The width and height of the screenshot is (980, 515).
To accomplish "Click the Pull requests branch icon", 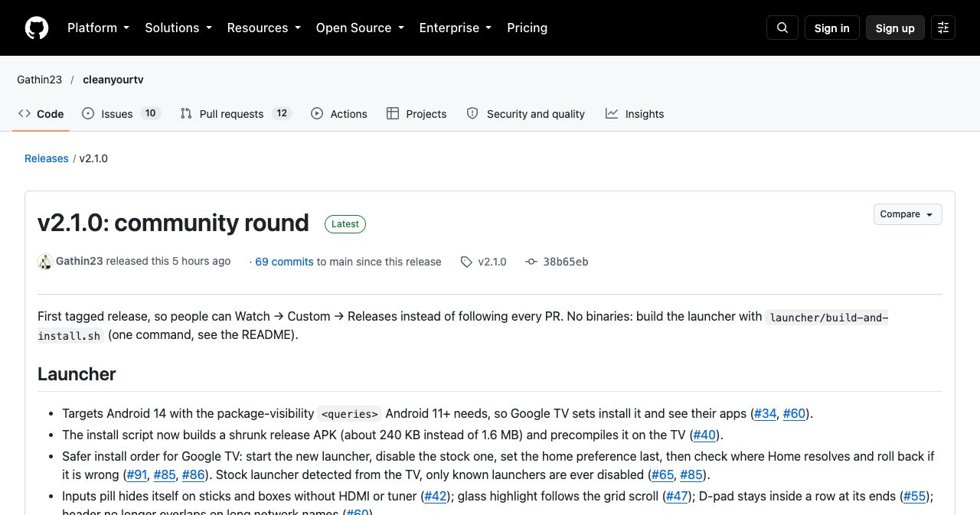I will click(186, 113).
